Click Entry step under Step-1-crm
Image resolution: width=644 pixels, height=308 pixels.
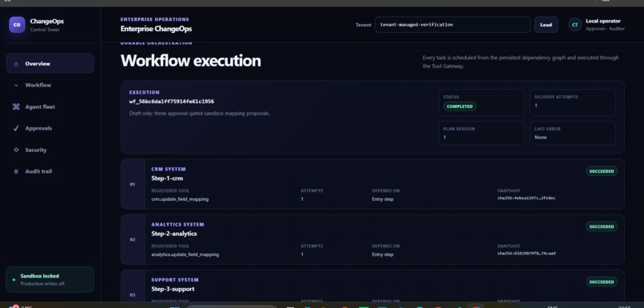pyautogui.click(x=383, y=199)
